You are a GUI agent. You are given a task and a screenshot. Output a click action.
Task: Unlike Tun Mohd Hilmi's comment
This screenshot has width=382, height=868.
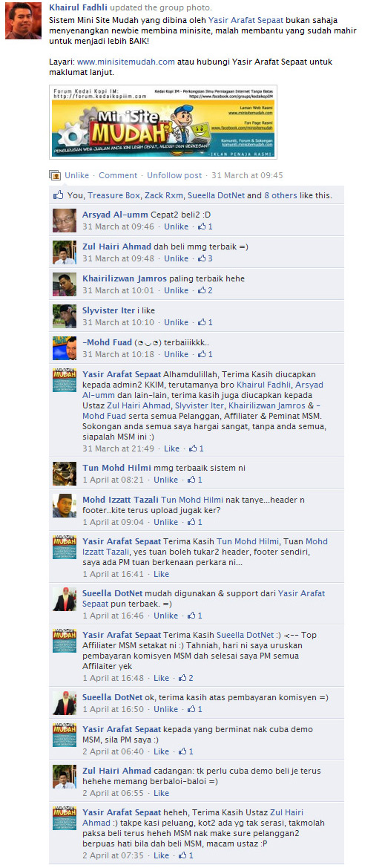(166, 480)
